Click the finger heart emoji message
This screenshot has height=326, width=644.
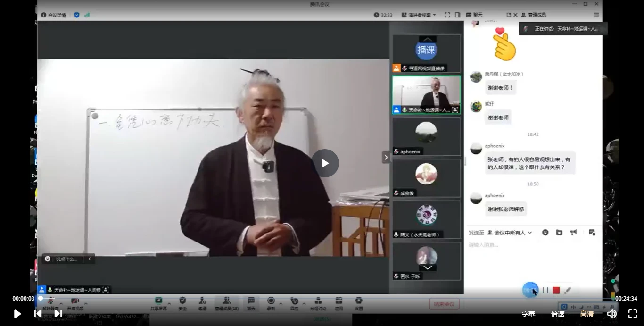[504, 44]
